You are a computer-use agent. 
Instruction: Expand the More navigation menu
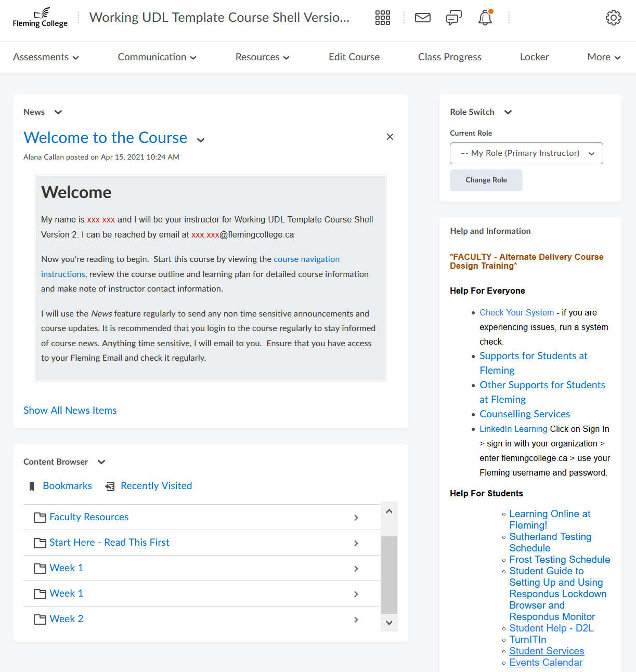tap(604, 57)
